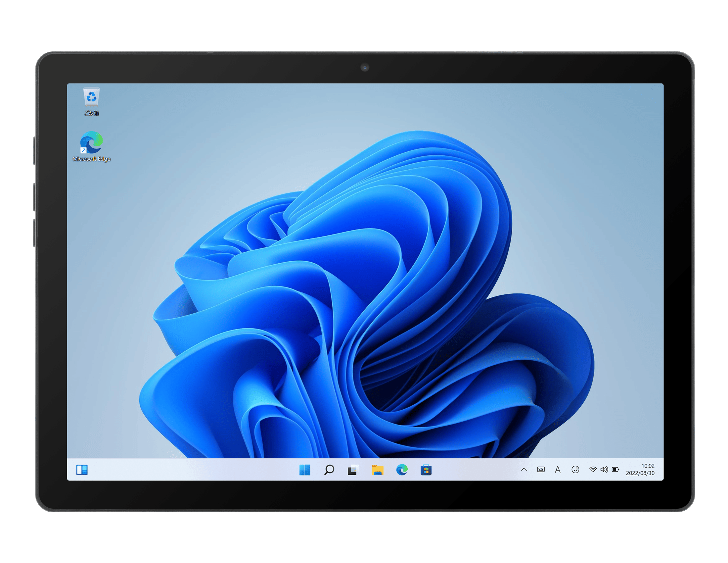Expand the hidden system tray icons
The height and width of the screenshot is (563, 728).
point(525,470)
